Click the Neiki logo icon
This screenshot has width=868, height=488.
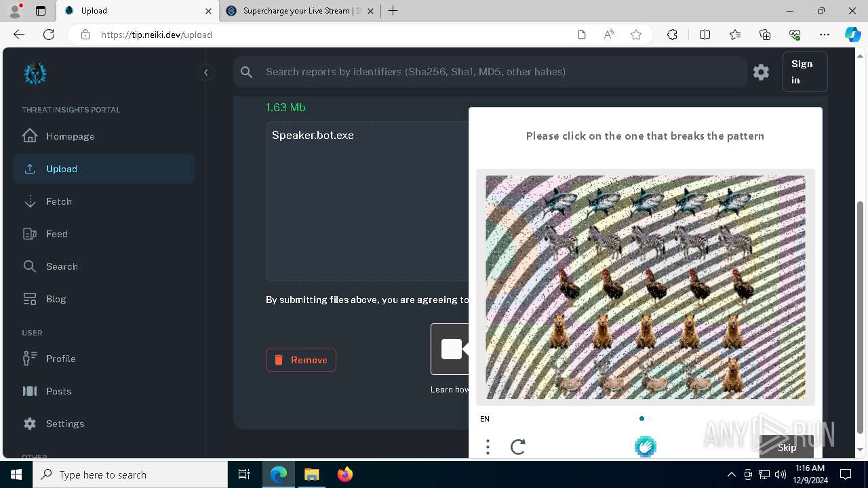click(x=35, y=73)
